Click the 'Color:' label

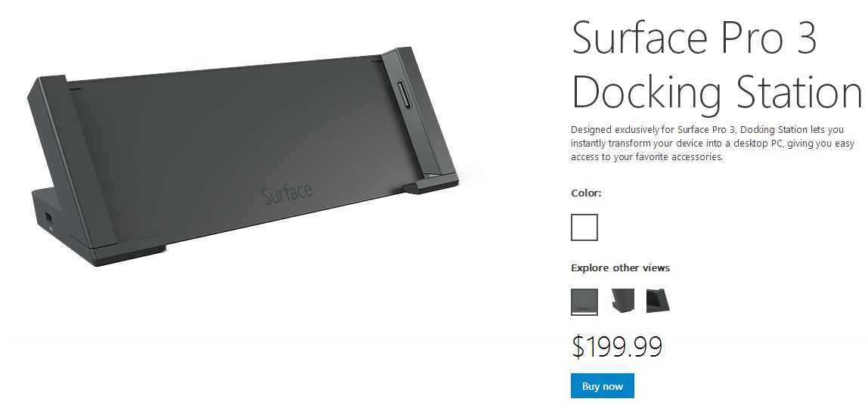tap(586, 193)
